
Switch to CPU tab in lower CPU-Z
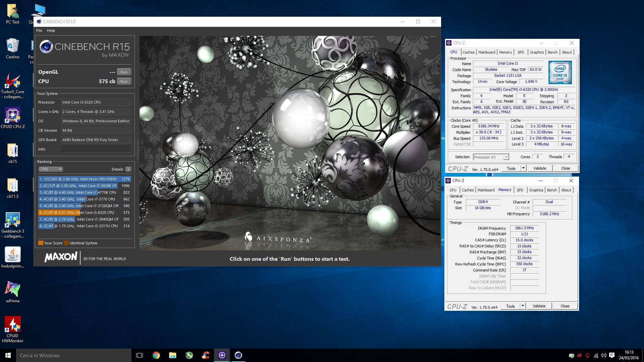coord(453,190)
